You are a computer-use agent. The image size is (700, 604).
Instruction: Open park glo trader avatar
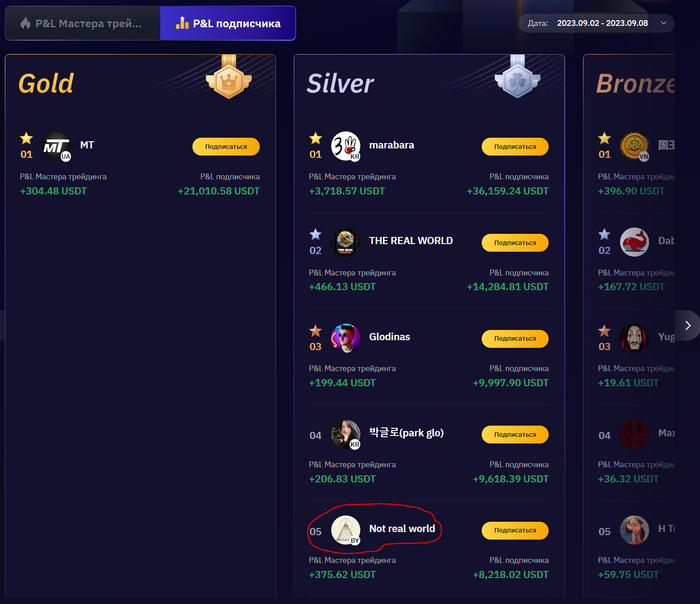coord(346,434)
